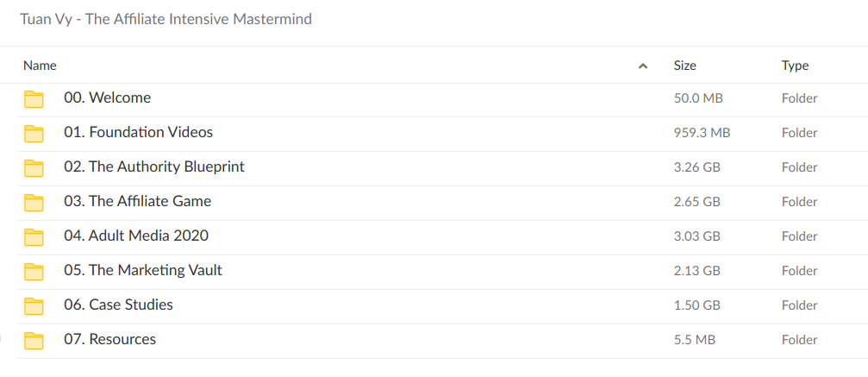This screenshot has height=377, width=868.
Task: Select the Adult Media 2020 folder icon
Action: (34, 237)
